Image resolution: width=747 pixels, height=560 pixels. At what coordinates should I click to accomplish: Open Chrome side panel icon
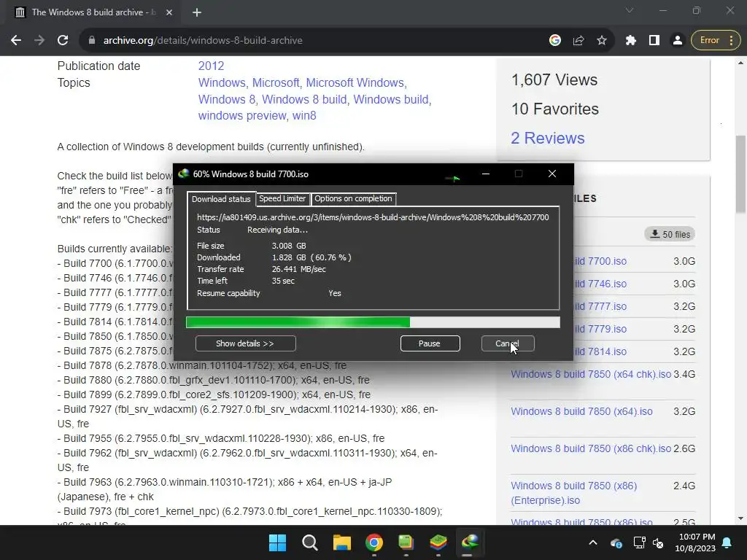pyautogui.click(x=654, y=41)
